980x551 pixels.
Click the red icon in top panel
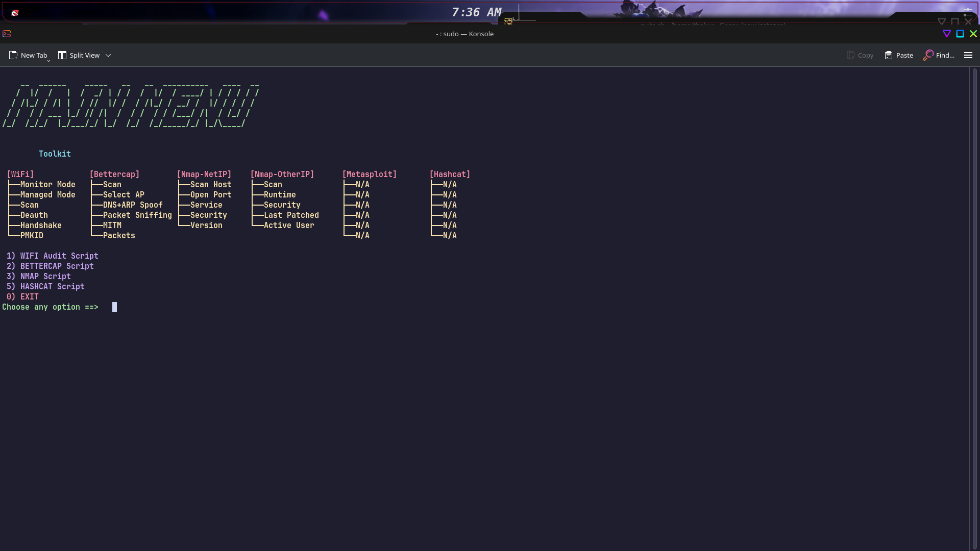point(15,13)
